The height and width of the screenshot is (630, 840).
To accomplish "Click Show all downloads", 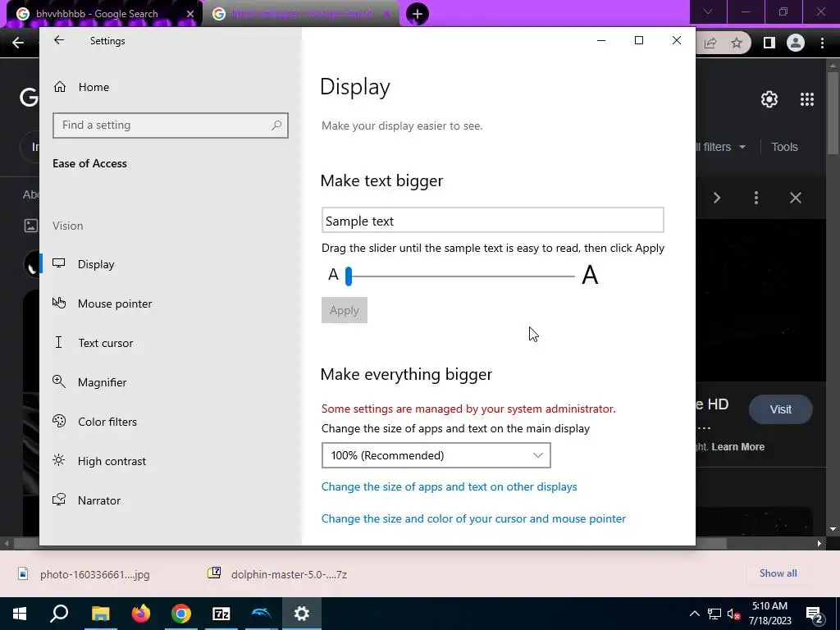I will 778,573.
